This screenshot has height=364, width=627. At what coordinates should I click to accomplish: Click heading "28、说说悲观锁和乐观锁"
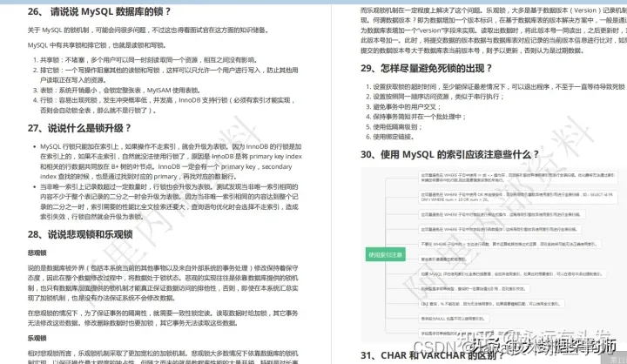click(80, 234)
